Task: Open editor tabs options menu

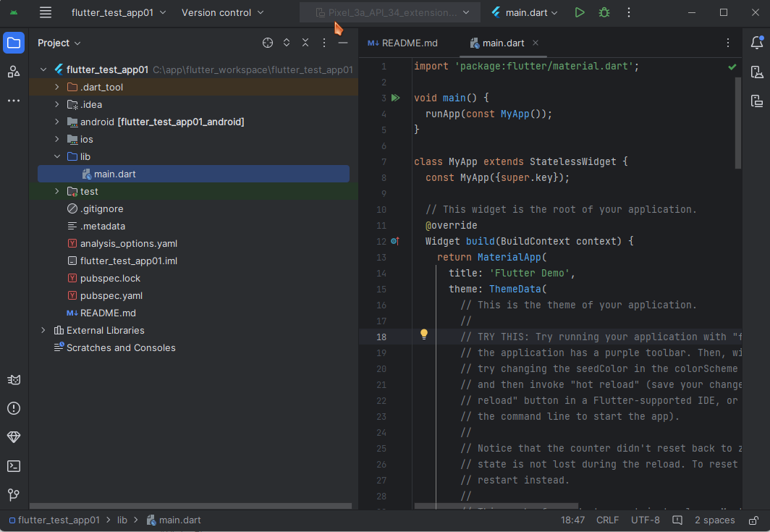Action: pyautogui.click(x=728, y=43)
